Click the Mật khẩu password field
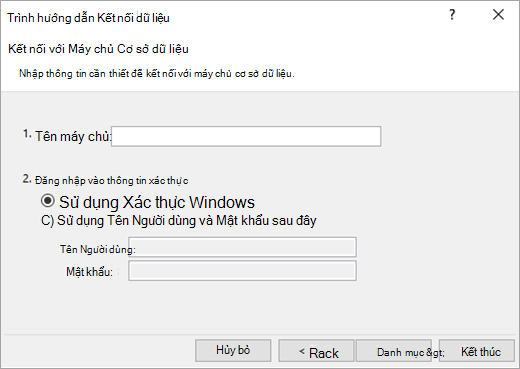This screenshot has width=520, height=369. pyautogui.click(x=242, y=271)
